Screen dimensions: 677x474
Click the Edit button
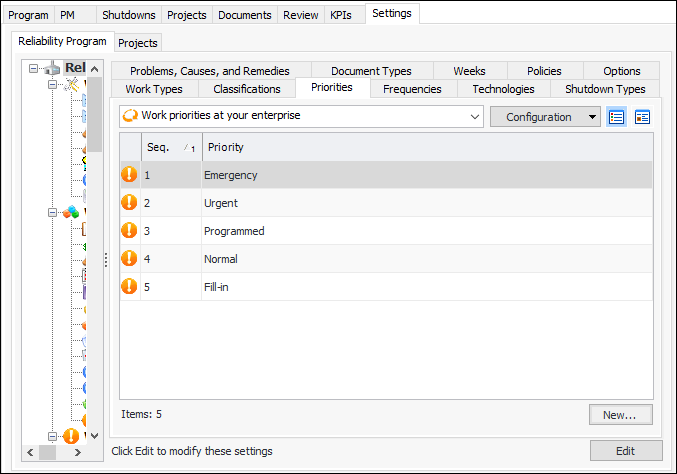tap(625, 451)
